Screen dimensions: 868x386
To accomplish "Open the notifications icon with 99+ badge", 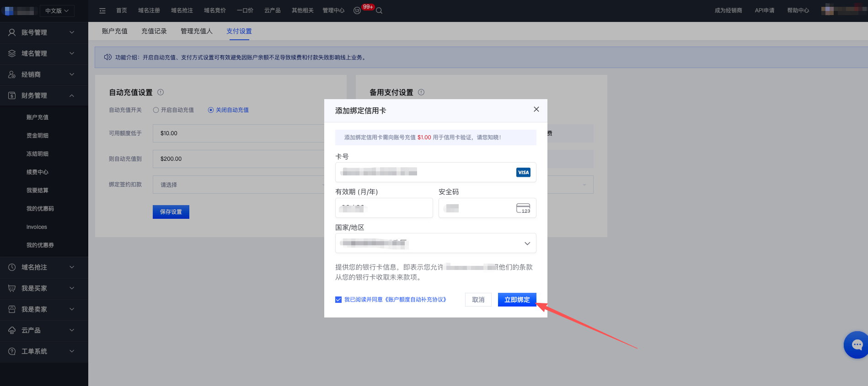I will (358, 11).
